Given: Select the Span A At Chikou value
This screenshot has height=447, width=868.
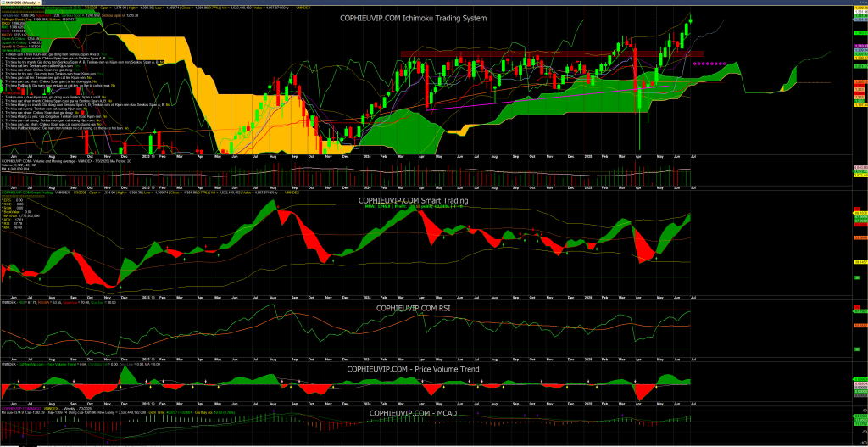Looking at the screenshot, I should (x=35, y=42).
